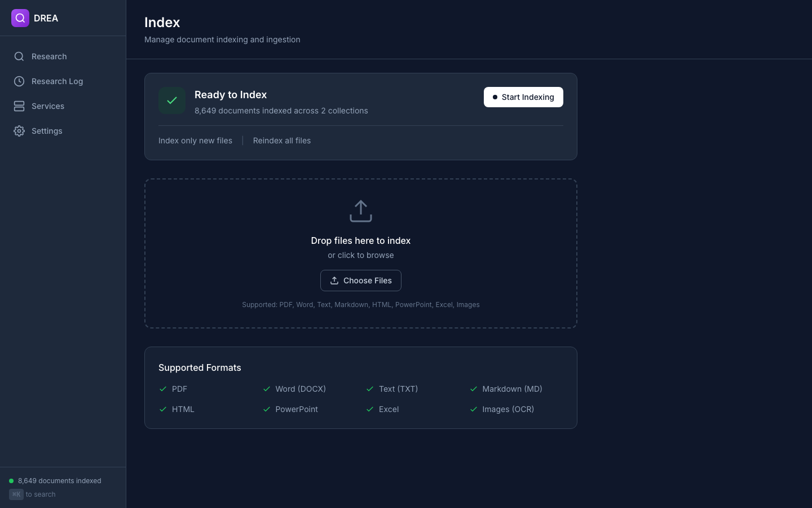Click the ⌘K to search shortcut badge
The image size is (812, 508).
point(16,494)
